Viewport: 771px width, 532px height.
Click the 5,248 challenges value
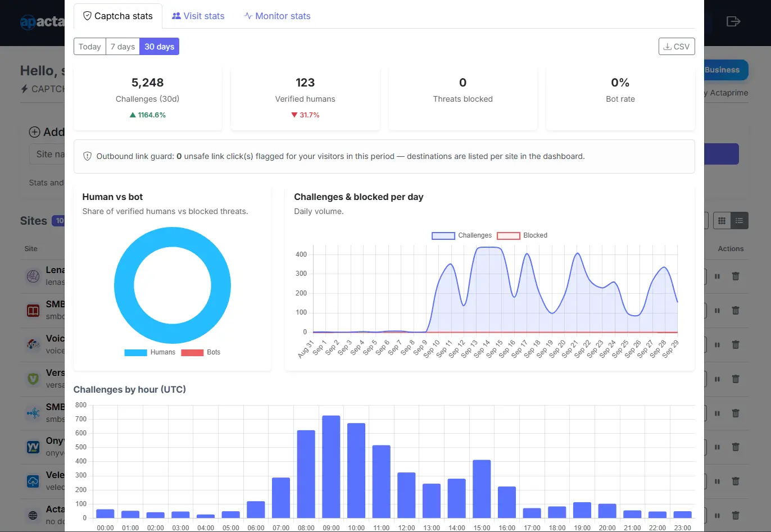[147, 83]
